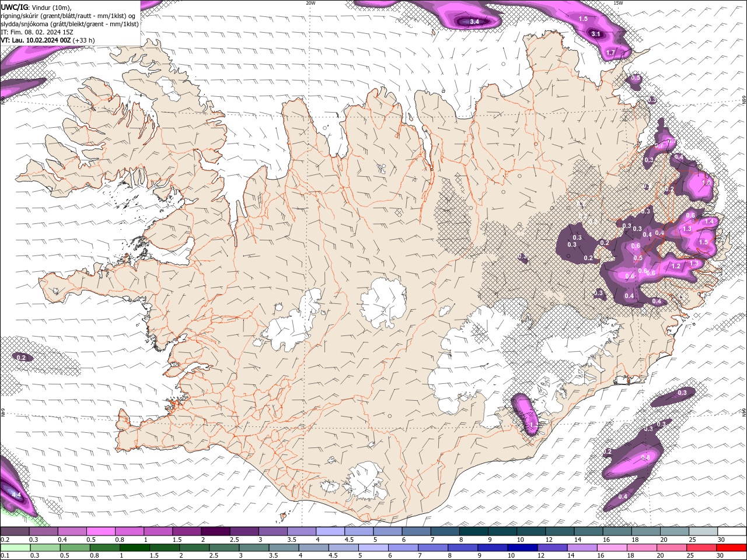
Task: Click the Hofsjökull glacier in central Iceland
Action: coord(383,302)
